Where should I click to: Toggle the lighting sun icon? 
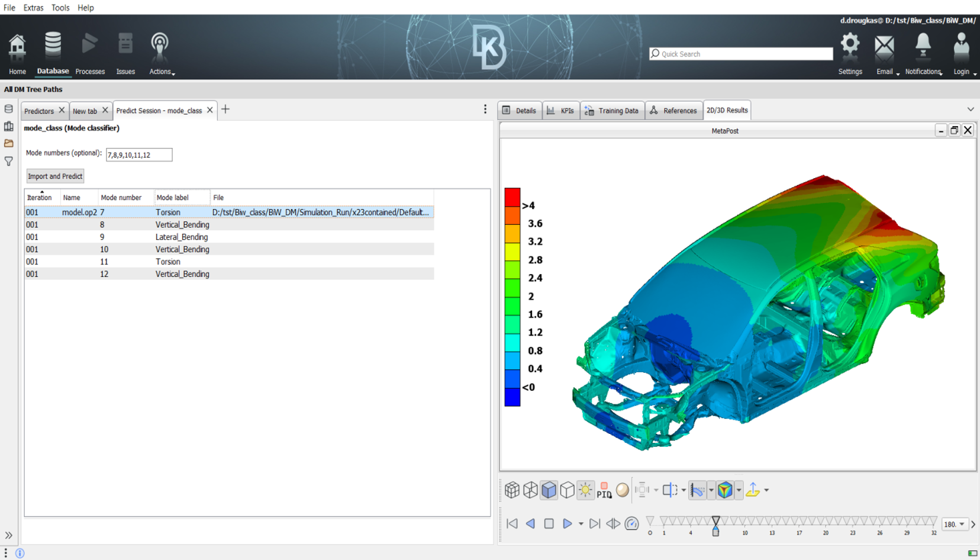tap(585, 490)
